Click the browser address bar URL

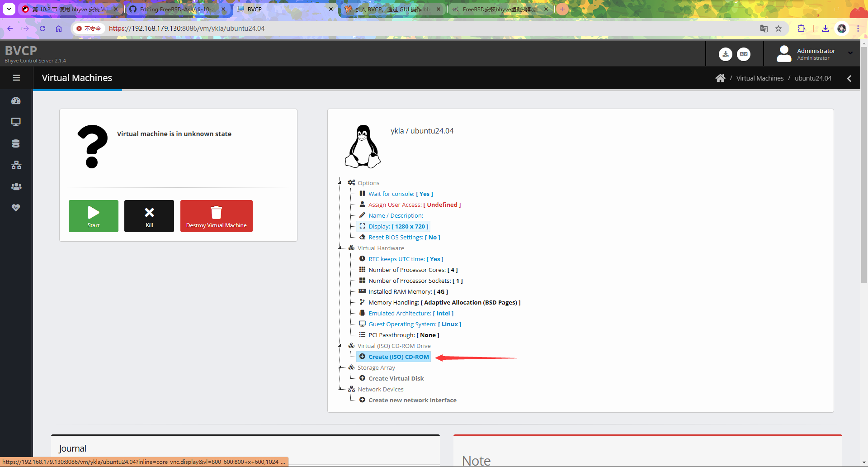(x=187, y=29)
